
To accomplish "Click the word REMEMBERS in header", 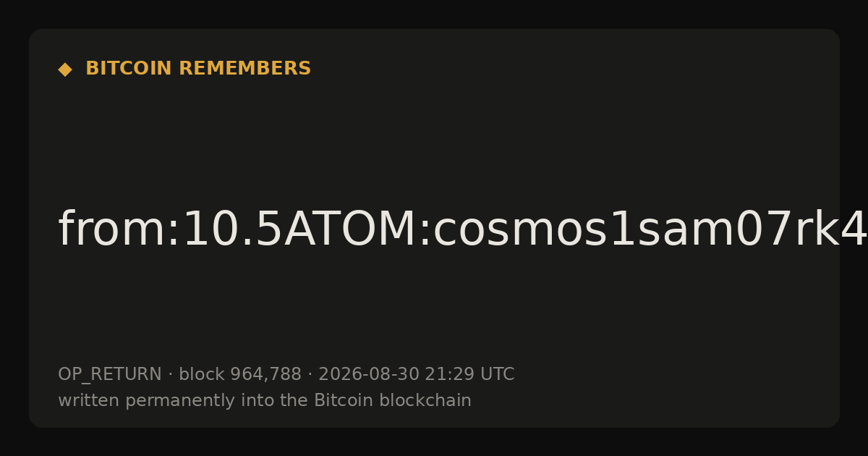I will (x=245, y=69).
